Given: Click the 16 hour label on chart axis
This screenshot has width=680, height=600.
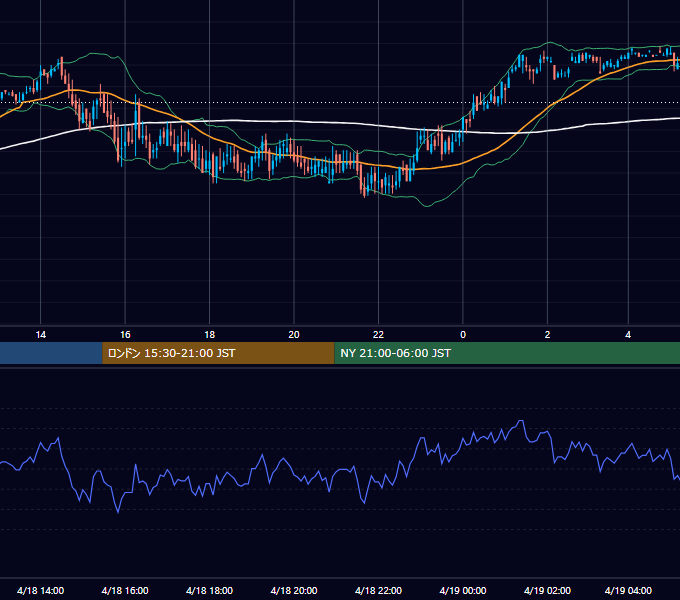Looking at the screenshot, I should (125, 335).
